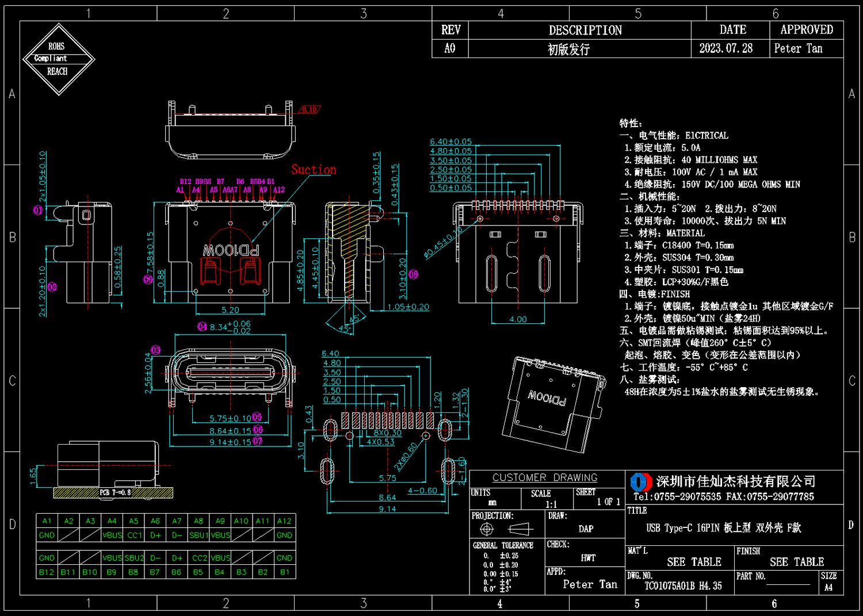Select balloon 05 beside 5.75±0.10
Viewport: 863px width, 616px height.
coord(257,417)
